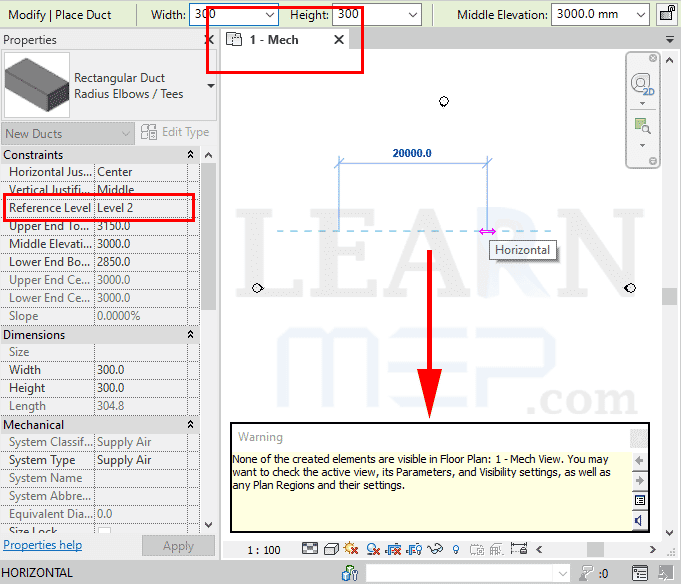Image resolution: width=681 pixels, height=584 pixels.
Task: Click the Edit Type button
Action: tap(175, 132)
